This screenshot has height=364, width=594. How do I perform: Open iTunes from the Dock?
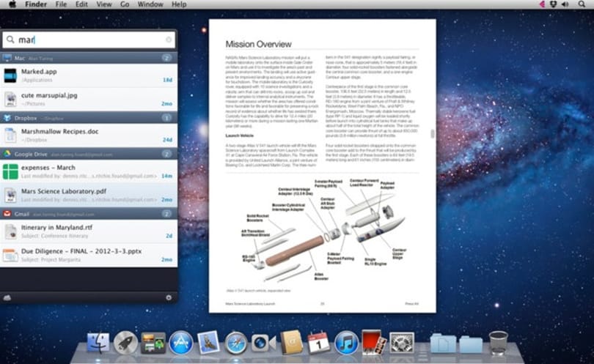point(346,343)
